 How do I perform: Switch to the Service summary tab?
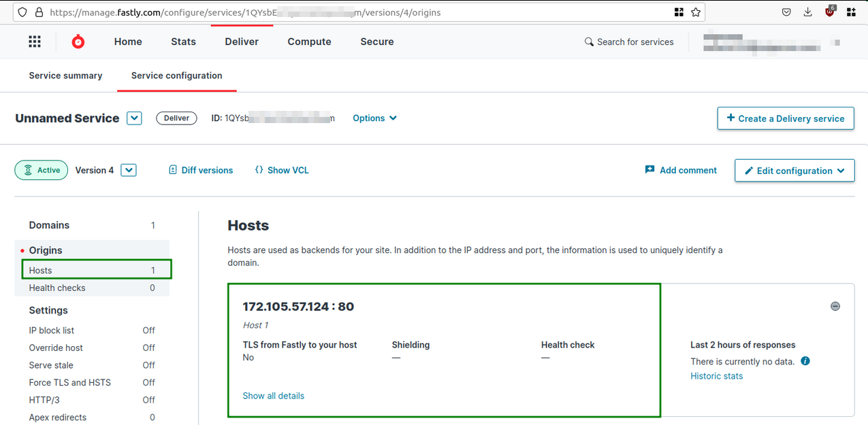65,75
